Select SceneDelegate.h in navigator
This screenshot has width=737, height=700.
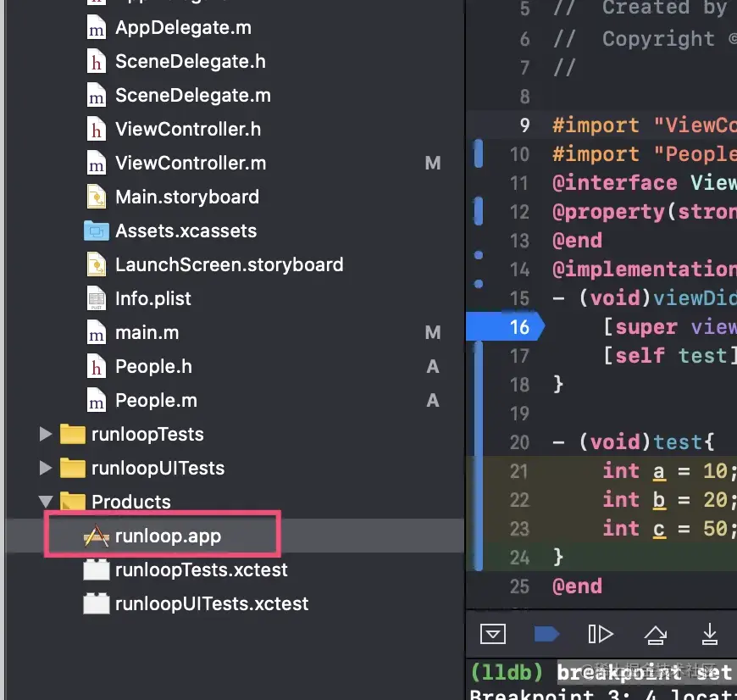191,62
